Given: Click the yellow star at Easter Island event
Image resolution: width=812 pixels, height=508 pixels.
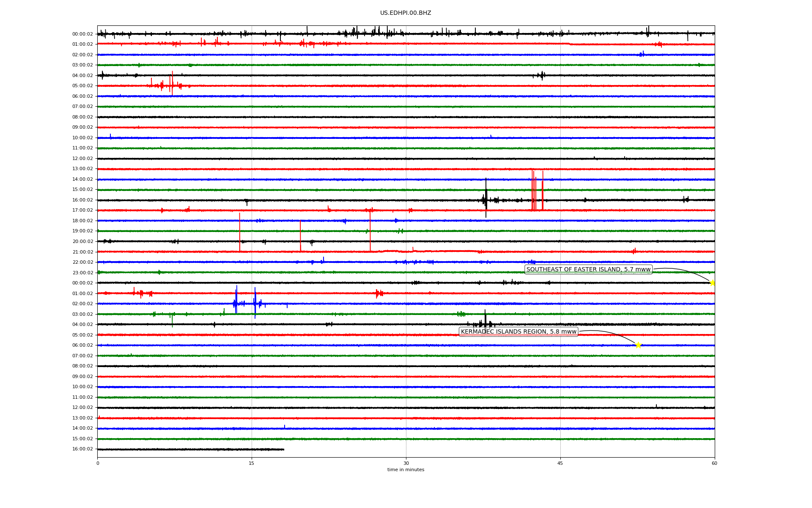Looking at the screenshot, I should (713, 283).
